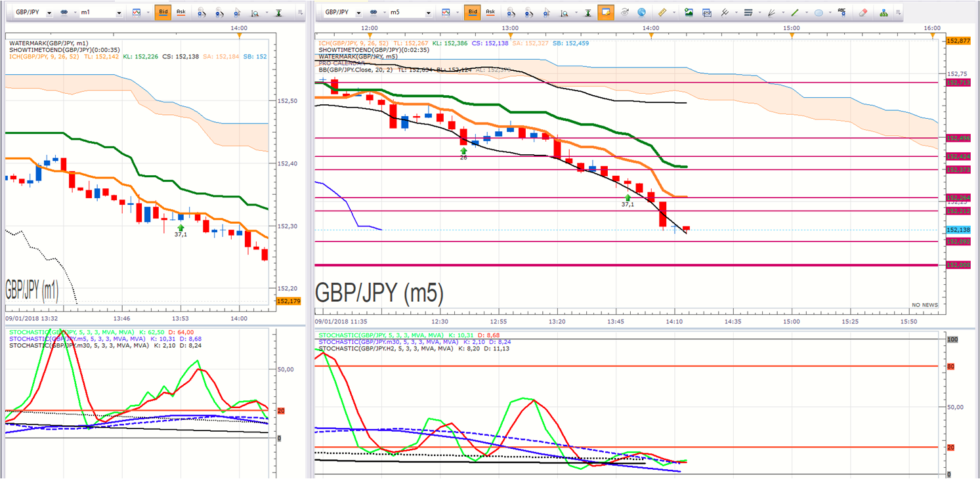Toggle Bid price mode in the m1 chart
Image resolution: width=980 pixels, height=479 pixels.
pyautogui.click(x=163, y=12)
